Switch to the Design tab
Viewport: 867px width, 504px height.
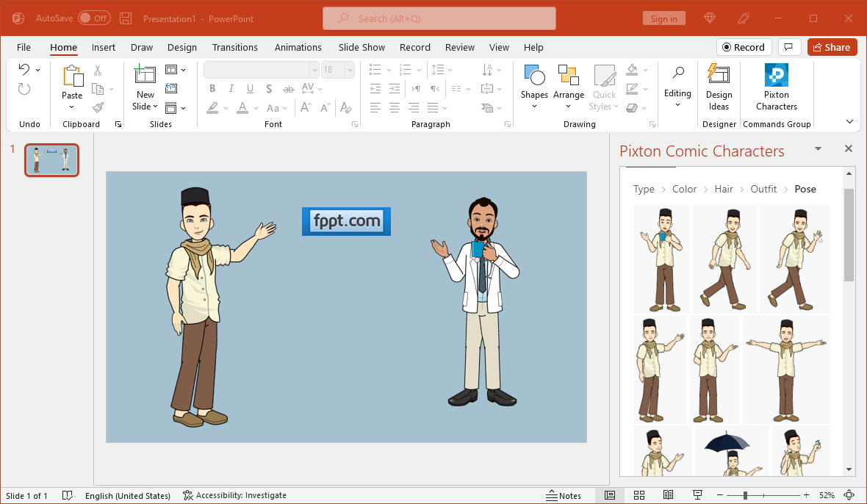(x=182, y=47)
